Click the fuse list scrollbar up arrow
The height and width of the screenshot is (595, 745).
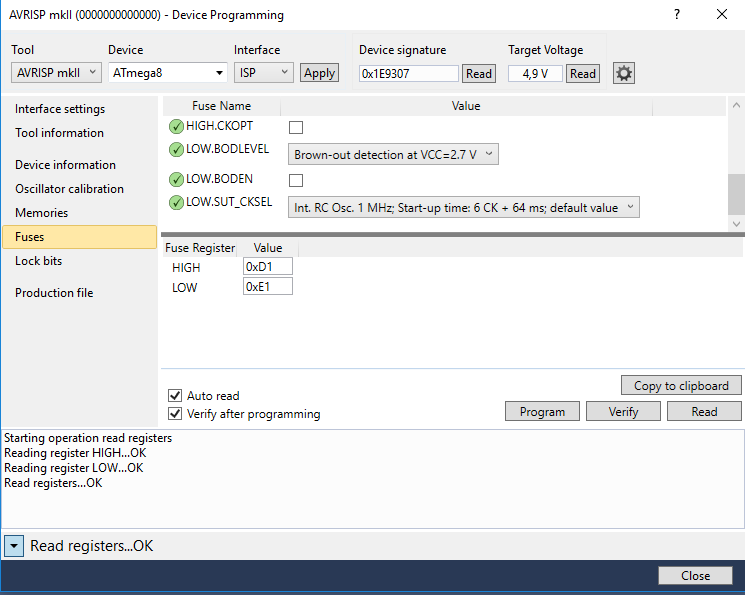[x=736, y=106]
